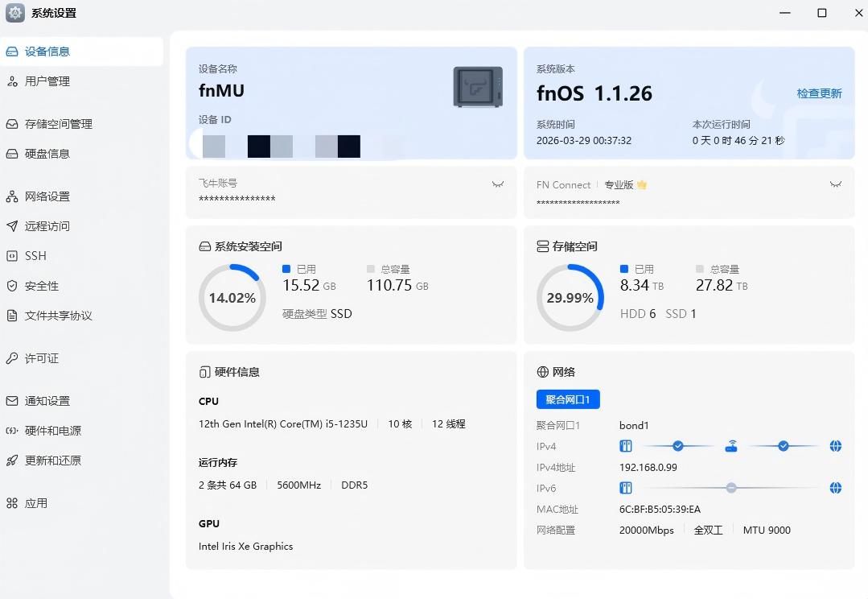Switch to the 设备信息 page
The width and height of the screenshot is (868, 599).
47,51
